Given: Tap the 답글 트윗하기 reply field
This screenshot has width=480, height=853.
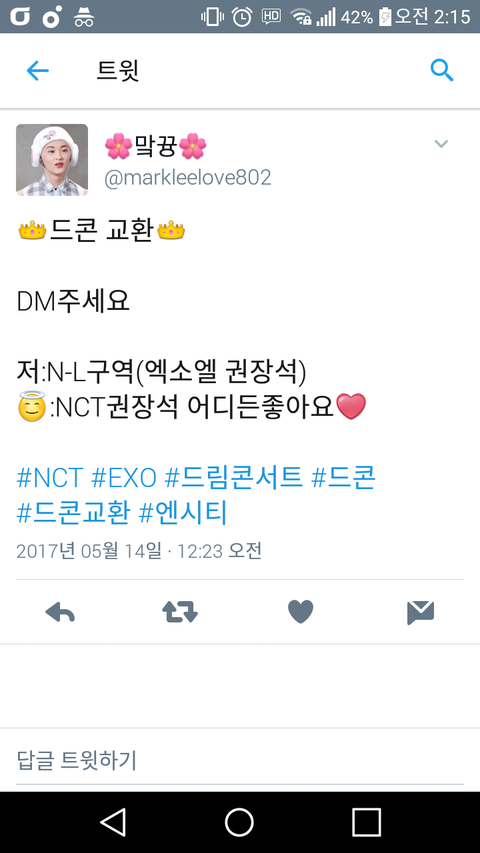Looking at the screenshot, I should tap(239, 760).
